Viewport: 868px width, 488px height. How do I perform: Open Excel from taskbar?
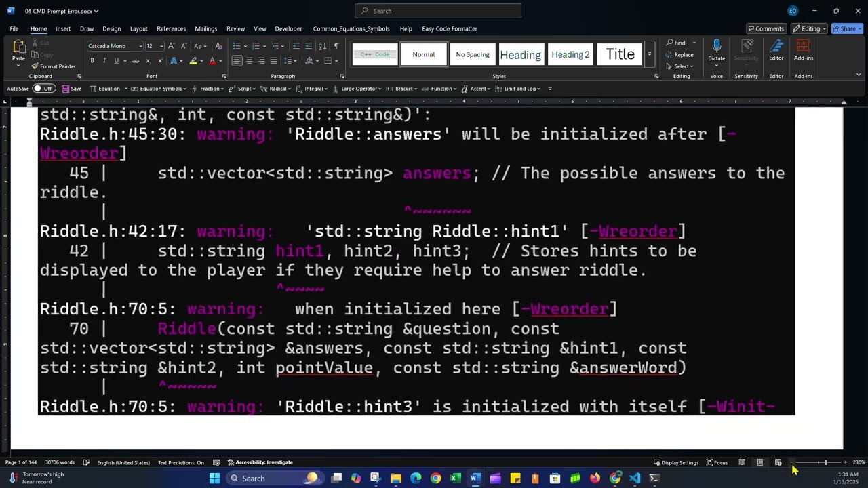[455, 478]
